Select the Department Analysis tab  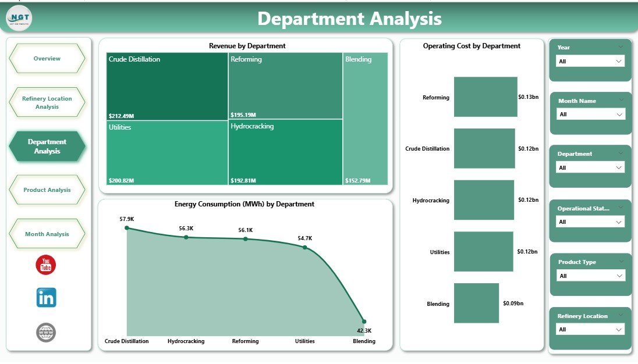point(47,146)
